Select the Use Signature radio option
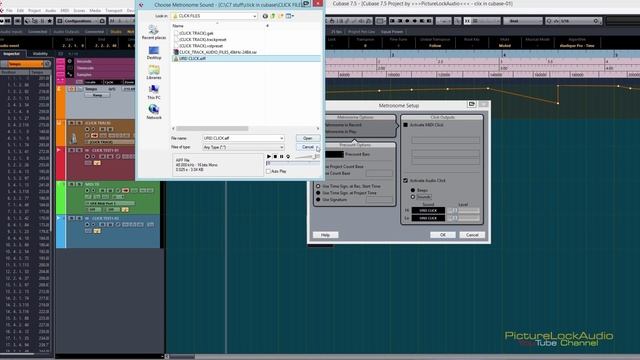 [318, 200]
